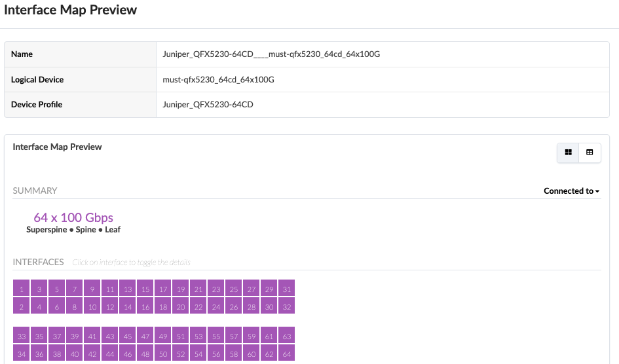
Task: Toggle details for interface 60
Action: click(x=252, y=353)
